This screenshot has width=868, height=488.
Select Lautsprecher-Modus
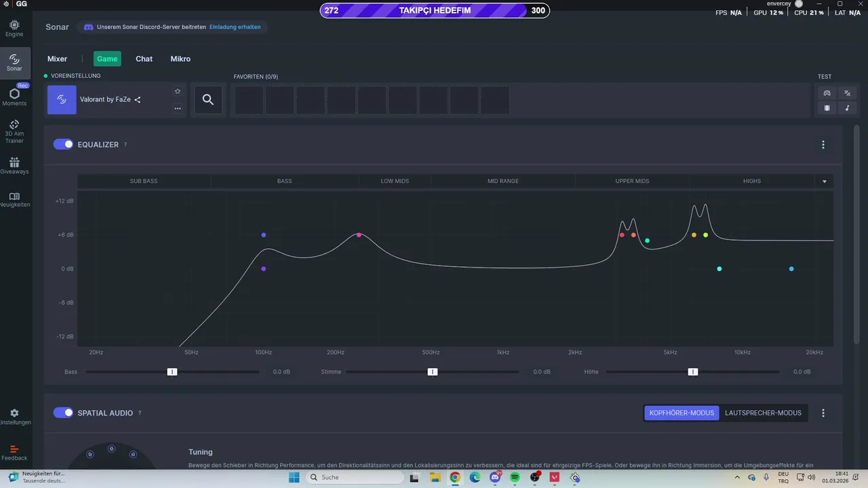click(763, 413)
